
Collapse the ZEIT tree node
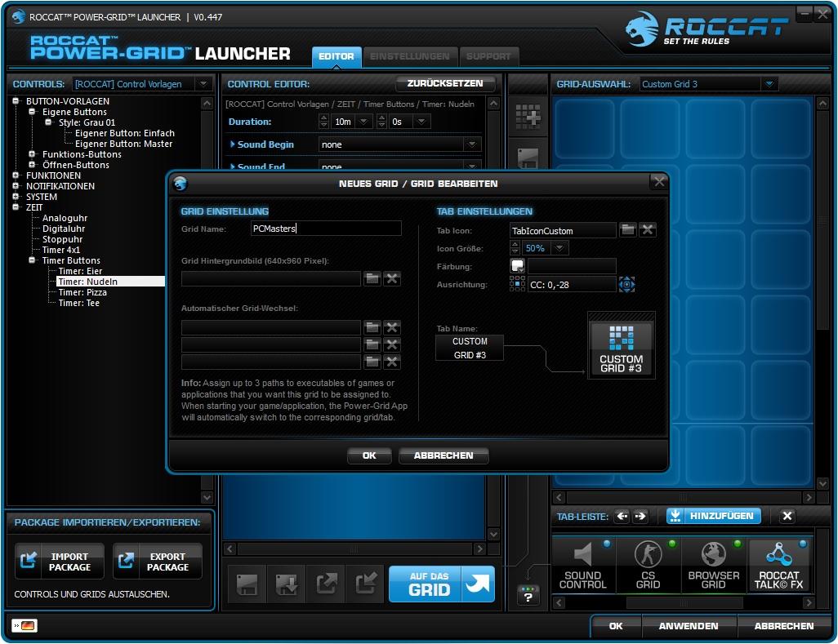[16, 207]
